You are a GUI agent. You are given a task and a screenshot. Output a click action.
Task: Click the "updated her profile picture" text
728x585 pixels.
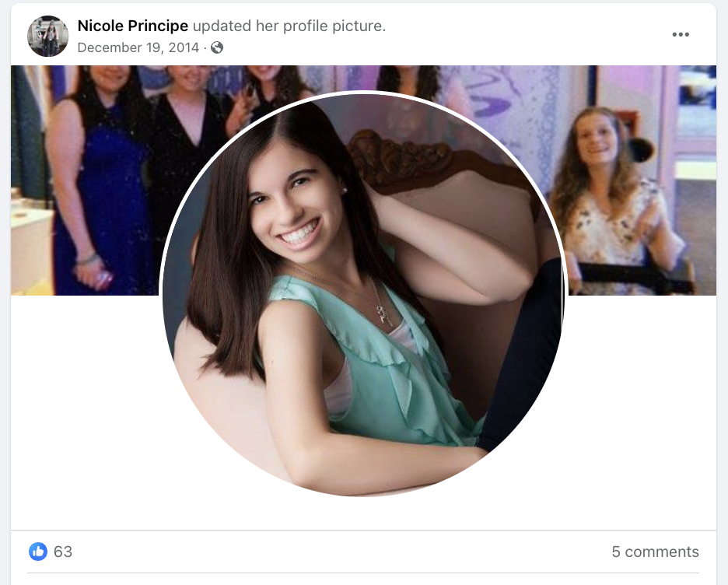tap(289, 26)
